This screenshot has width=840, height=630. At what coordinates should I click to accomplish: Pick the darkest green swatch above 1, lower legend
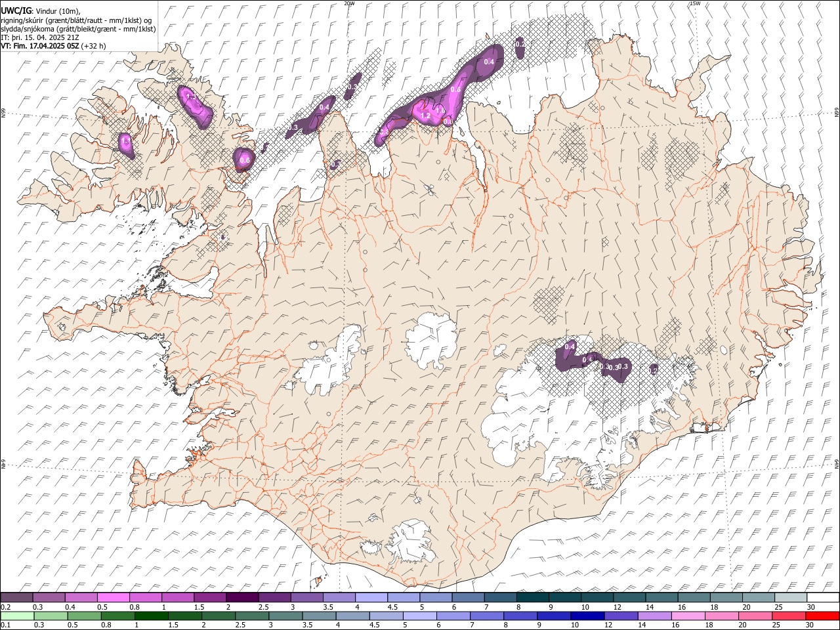click(152, 616)
